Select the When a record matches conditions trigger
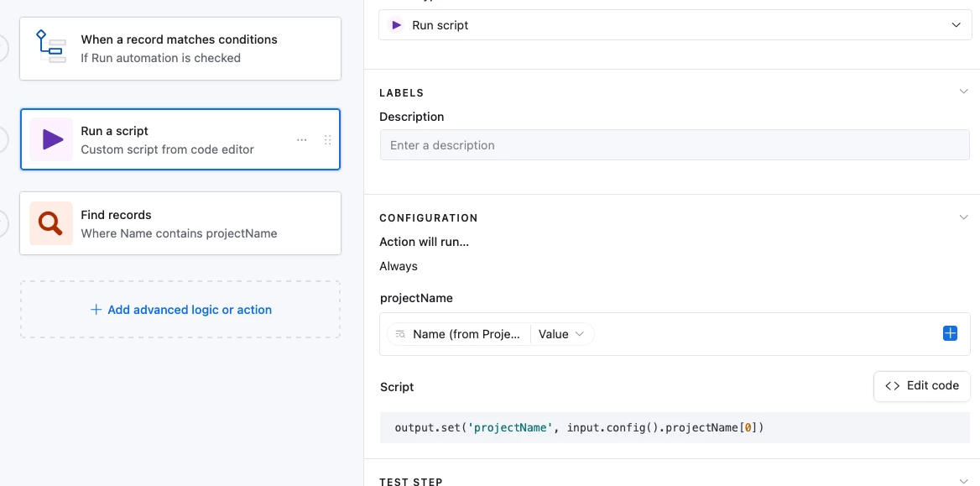The image size is (980, 486). (180, 49)
